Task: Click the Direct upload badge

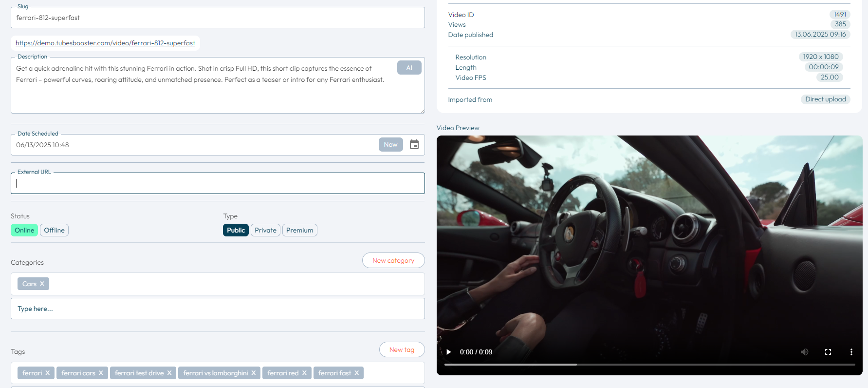Action: [826, 99]
